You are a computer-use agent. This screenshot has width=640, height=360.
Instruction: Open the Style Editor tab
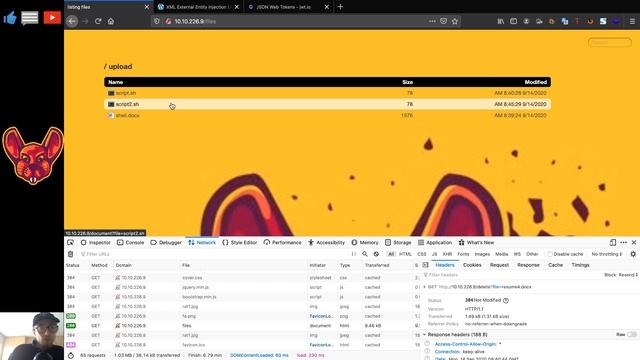pyautogui.click(x=240, y=242)
